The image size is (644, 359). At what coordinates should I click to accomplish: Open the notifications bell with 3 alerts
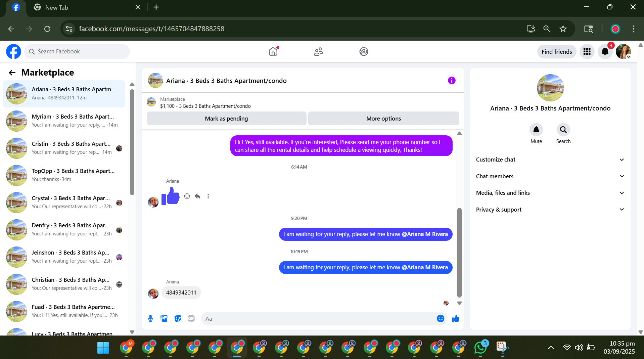coord(605,51)
